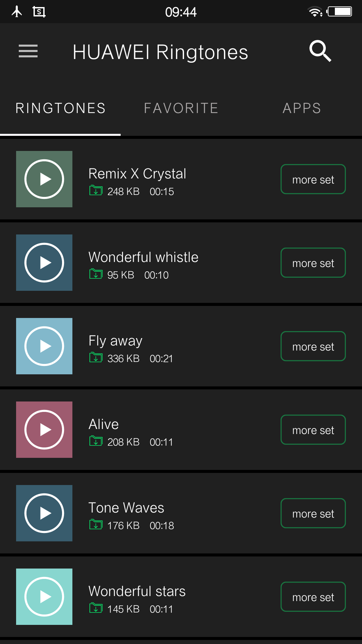Viewport: 362px width, 644px height.
Task: Play the Wonderful stars ringtone
Action: [44, 597]
